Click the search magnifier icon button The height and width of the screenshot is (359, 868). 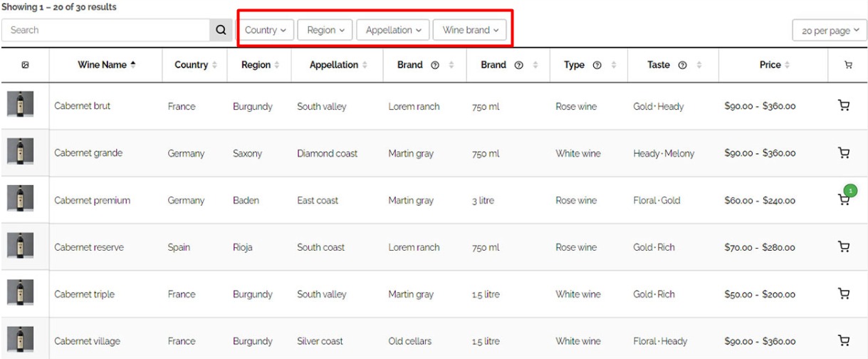[x=221, y=31]
